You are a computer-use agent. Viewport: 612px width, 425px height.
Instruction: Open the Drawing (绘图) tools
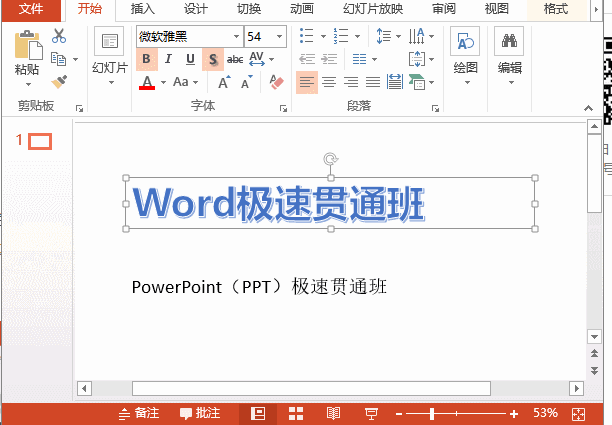(465, 53)
